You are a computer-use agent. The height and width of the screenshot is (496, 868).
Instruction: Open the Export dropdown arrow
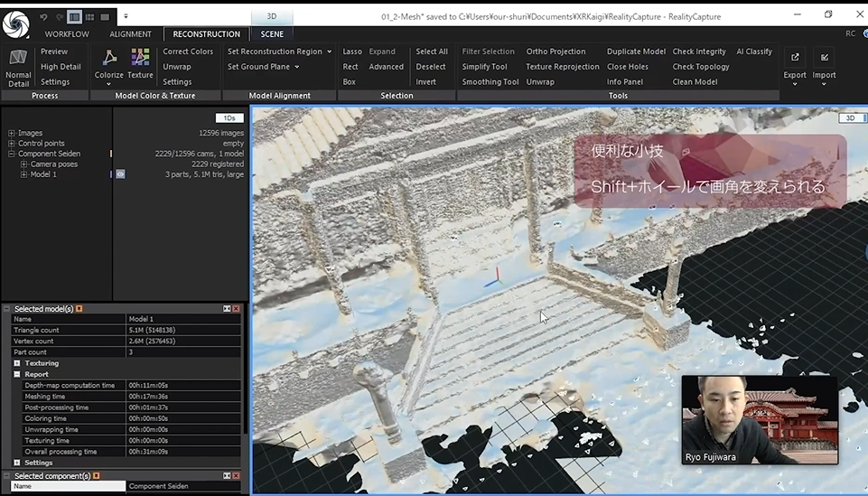pyautogui.click(x=795, y=85)
